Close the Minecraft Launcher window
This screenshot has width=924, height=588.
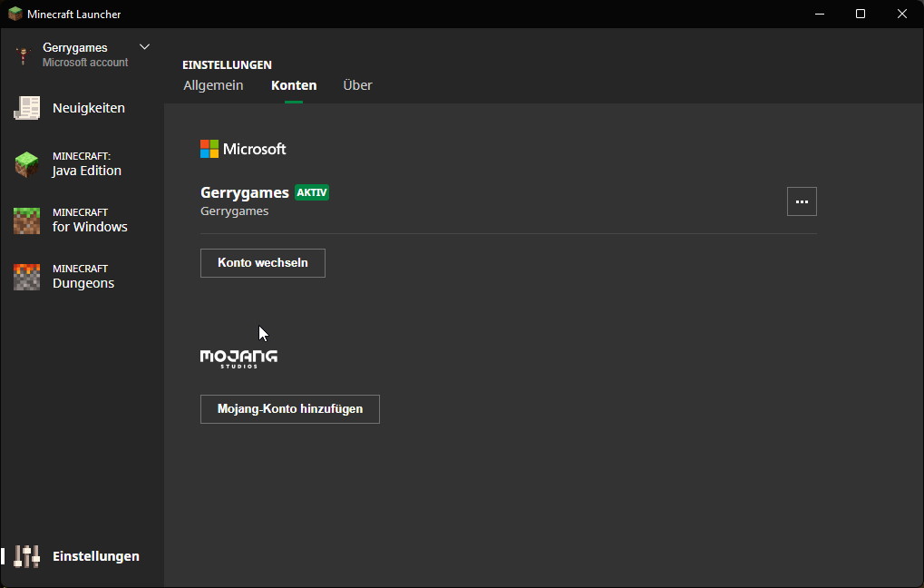(902, 14)
